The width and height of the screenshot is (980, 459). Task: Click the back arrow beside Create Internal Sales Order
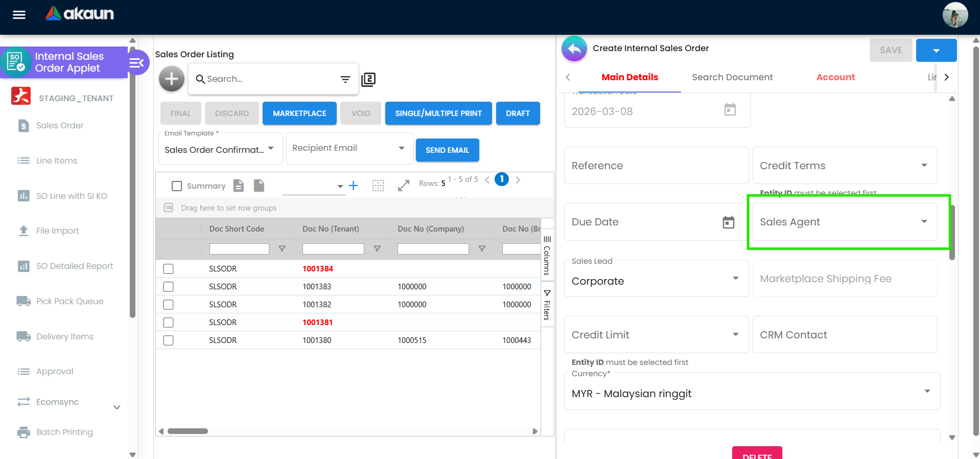[574, 49]
